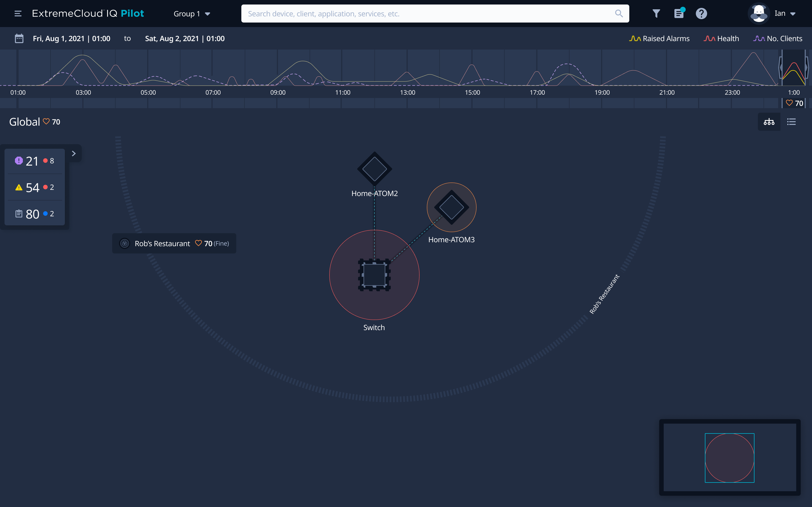Click the Rob's Restaurant health label
812x507 pixels.
(174, 243)
